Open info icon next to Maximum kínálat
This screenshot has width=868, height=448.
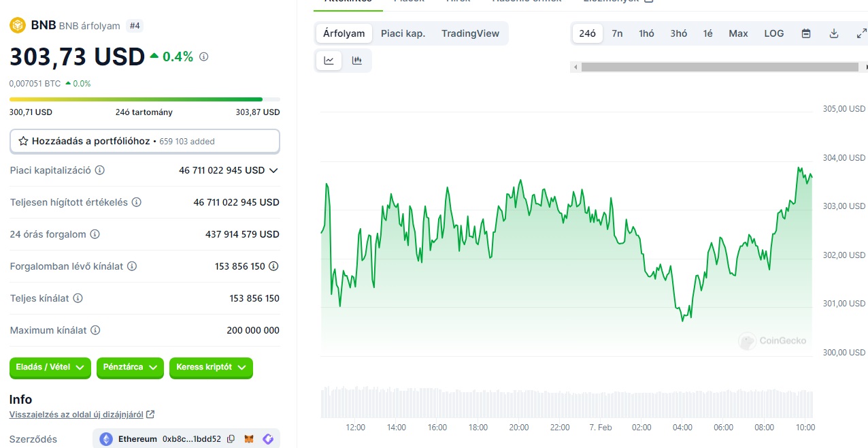[96, 330]
